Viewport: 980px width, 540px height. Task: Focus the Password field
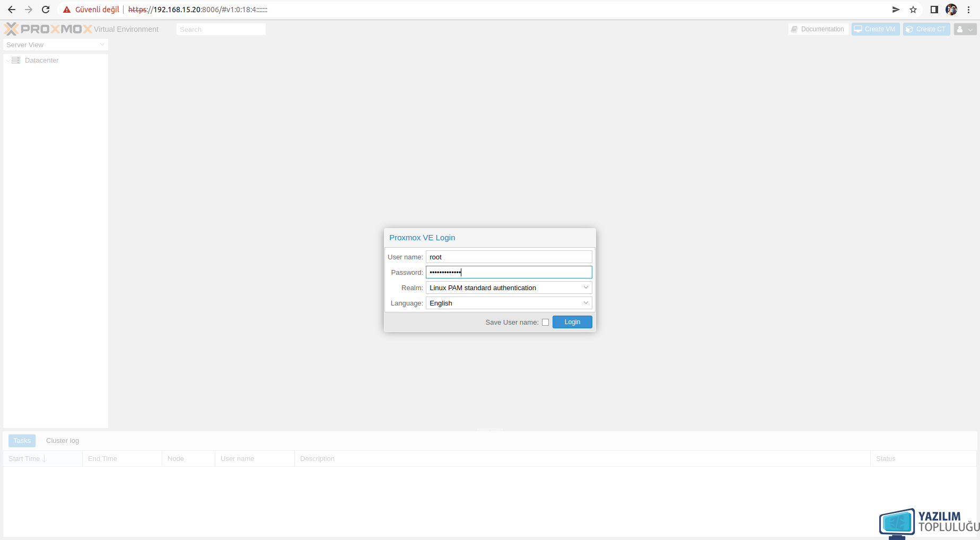coord(509,272)
